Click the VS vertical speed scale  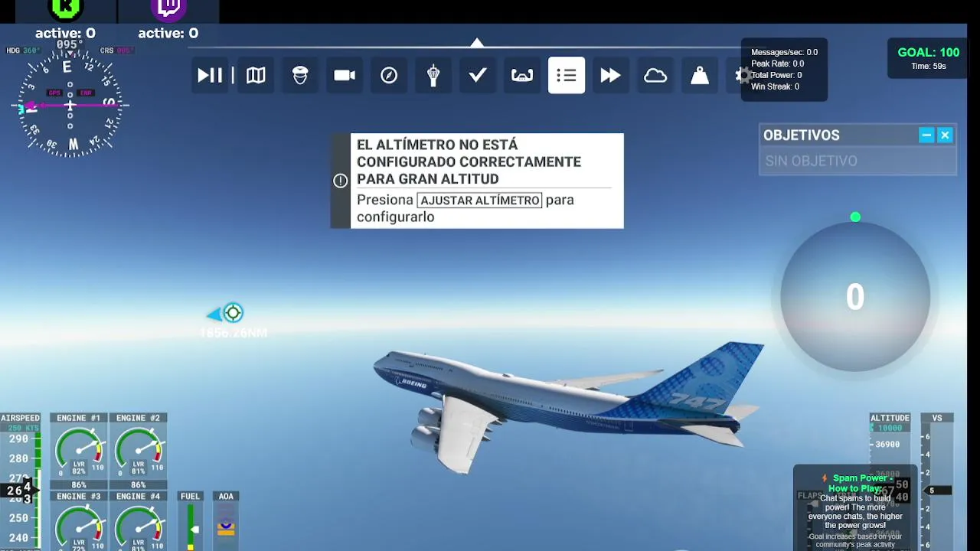click(x=937, y=482)
